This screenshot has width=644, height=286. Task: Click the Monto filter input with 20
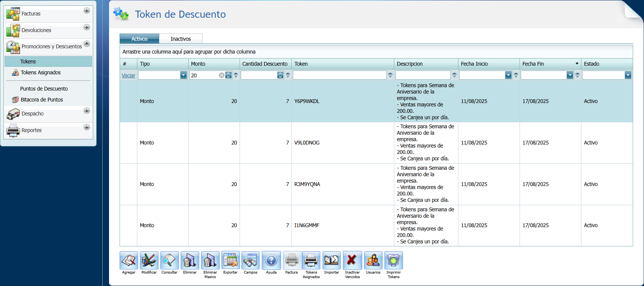[x=204, y=75]
